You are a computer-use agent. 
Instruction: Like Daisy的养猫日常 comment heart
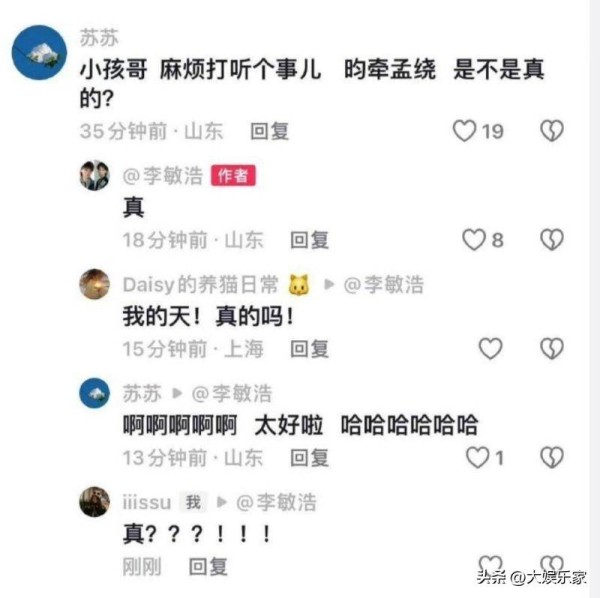pos(490,349)
